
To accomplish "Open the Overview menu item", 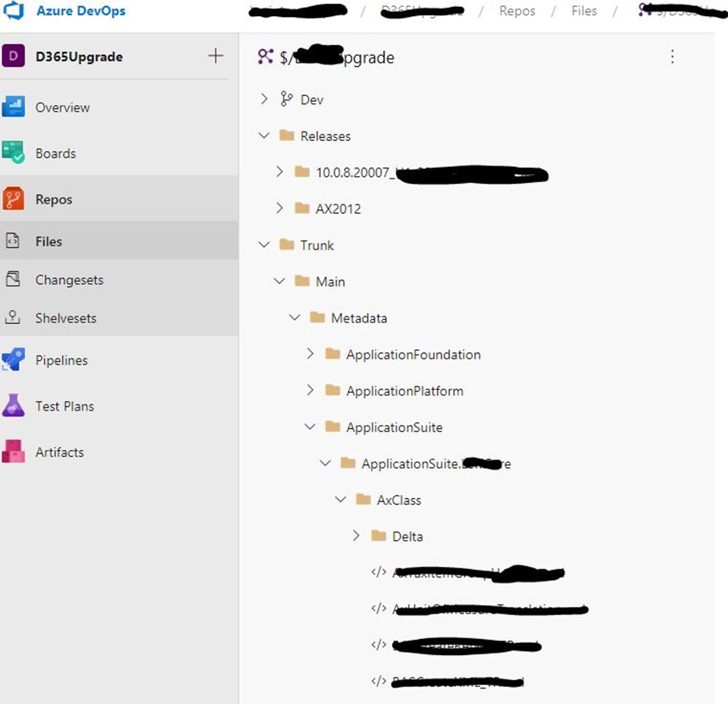I will [x=63, y=107].
